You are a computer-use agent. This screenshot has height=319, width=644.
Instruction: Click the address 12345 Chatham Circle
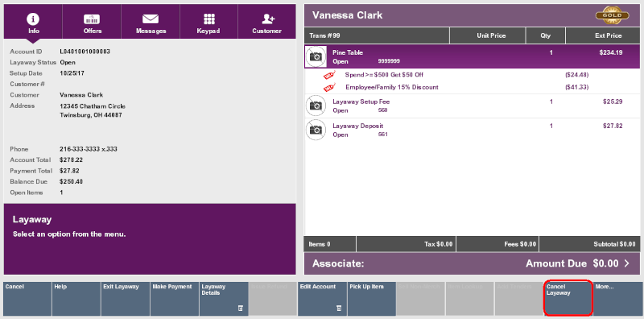pos(93,106)
